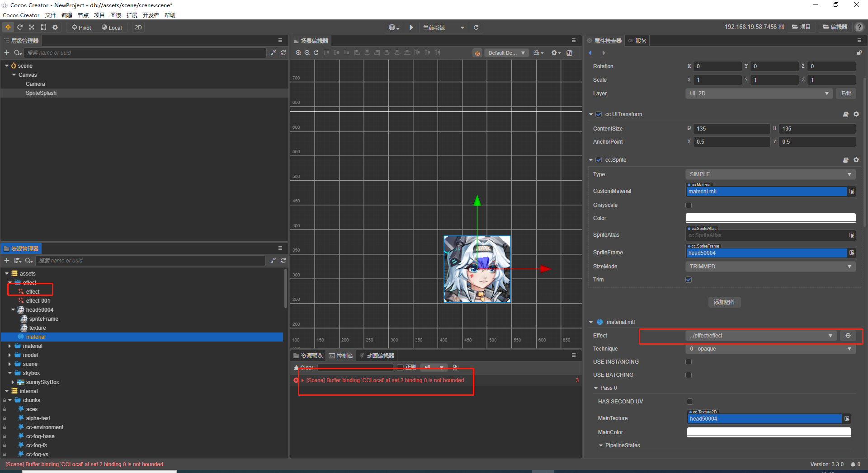This screenshot has width=868, height=473.
Task: Click the layer Edit button
Action: point(846,94)
